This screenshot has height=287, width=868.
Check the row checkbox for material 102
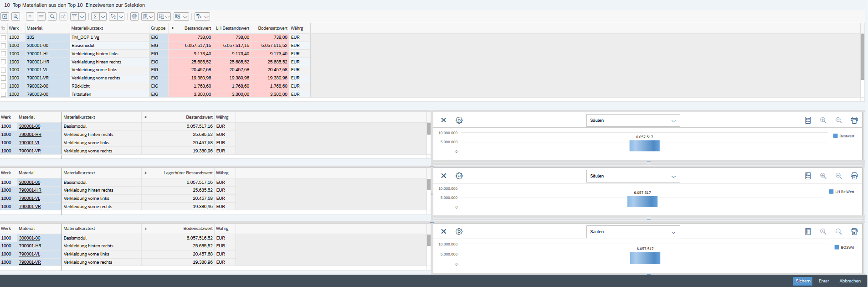pyautogui.click(x=4, y=37)
